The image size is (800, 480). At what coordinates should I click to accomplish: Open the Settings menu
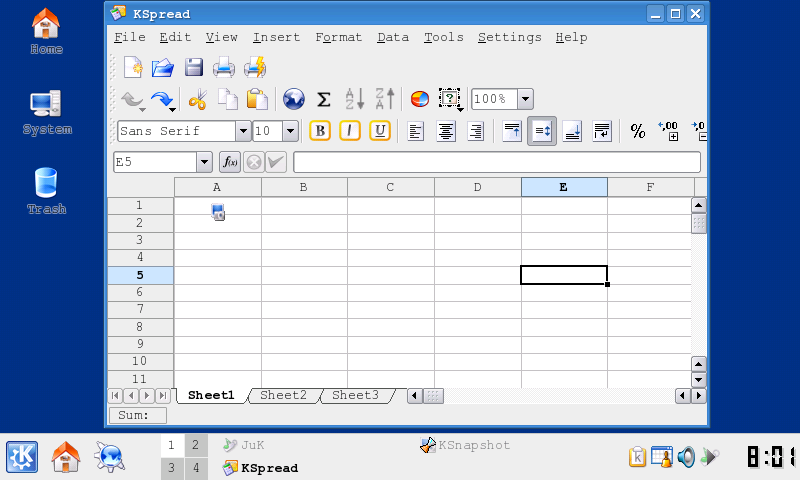click(x=509, y=37)
